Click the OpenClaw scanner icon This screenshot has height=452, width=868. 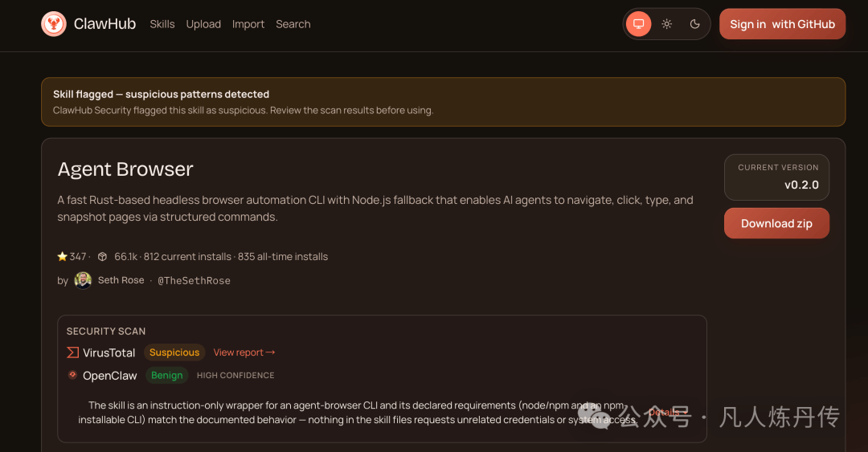point(72,375)
